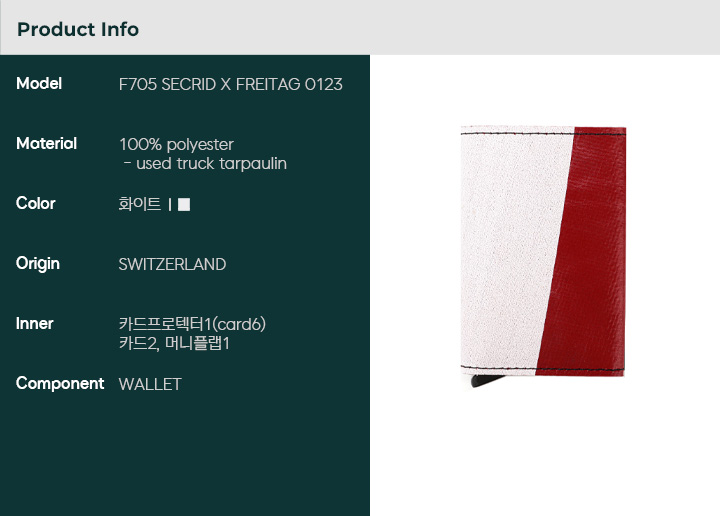Click the 카드2, 머니플랩1 text
This screenshot has height=516, width=720.
(174, 343)
